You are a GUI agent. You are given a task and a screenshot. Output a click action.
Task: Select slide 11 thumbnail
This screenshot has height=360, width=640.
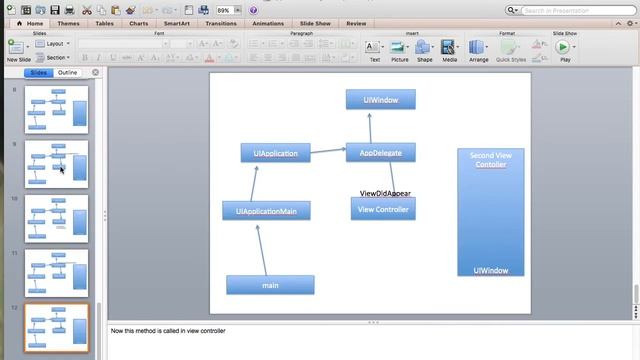[x=56, y=273]
